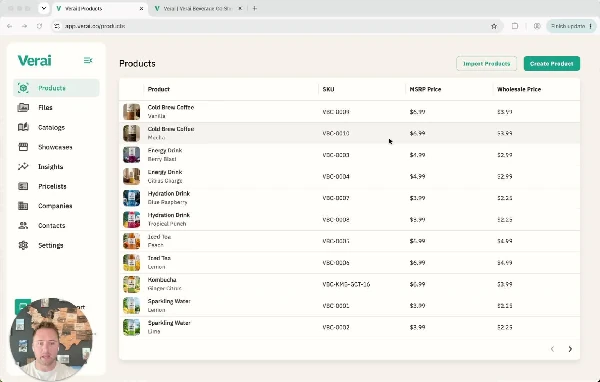Viewport: 600px width, 382px height.
Task: Close the Verai Products browser tab
Action: pos(141,8)
